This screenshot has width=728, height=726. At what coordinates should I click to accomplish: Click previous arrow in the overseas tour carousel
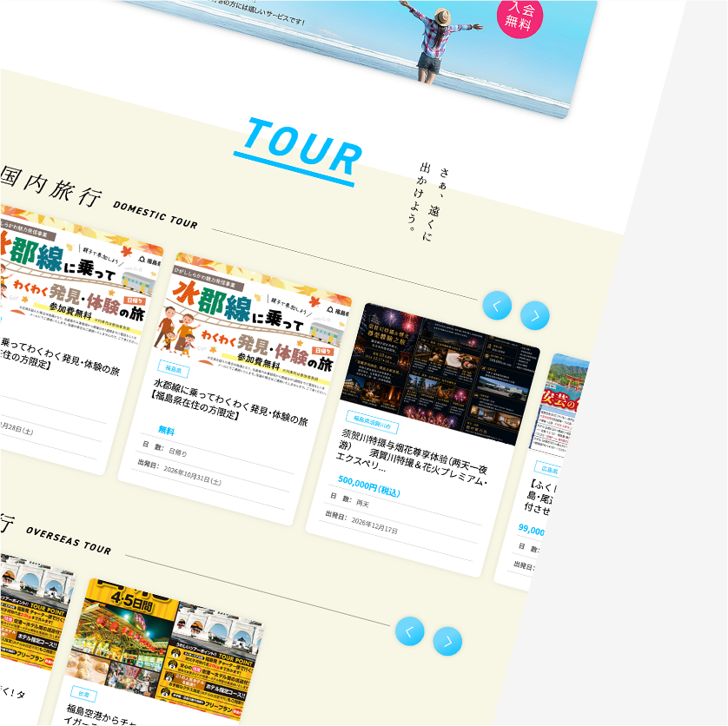[409, 631]
